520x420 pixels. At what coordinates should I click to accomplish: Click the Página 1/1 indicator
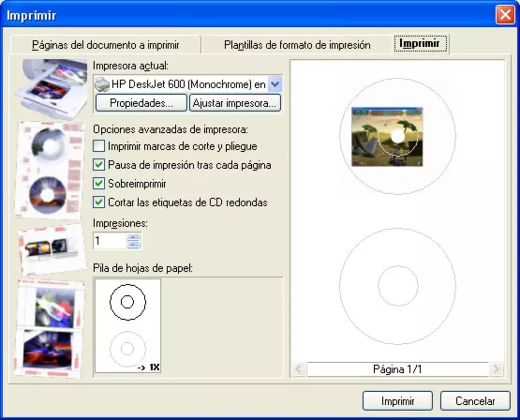click(x=397, y=369)
